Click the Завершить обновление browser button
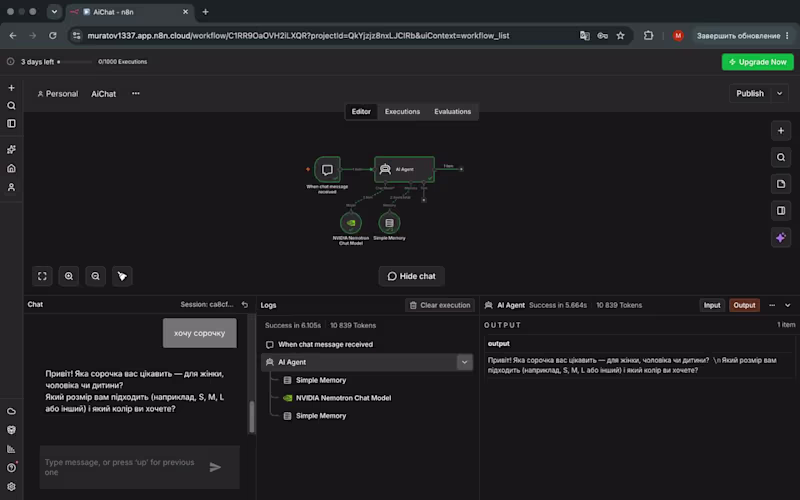 [743, 36]
